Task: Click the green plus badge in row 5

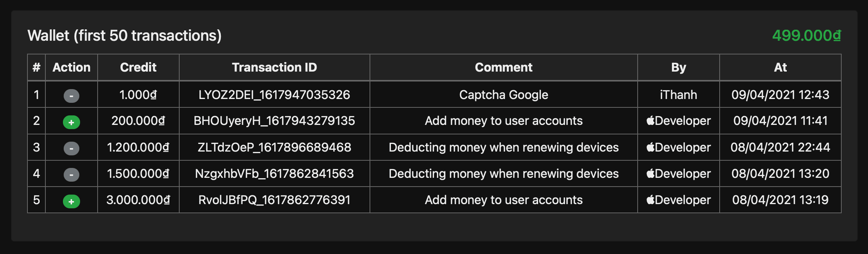Action: tap(71, 201)
